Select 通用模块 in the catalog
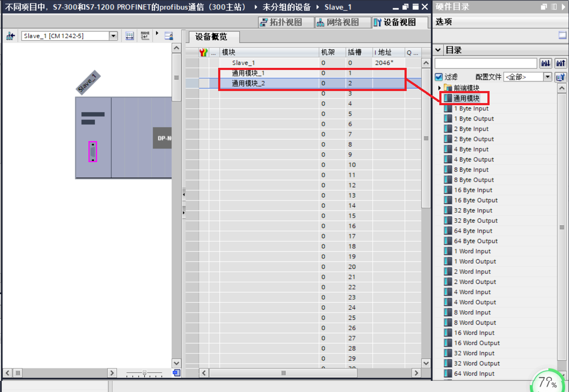This screenshot has height=392, width=569. 466,98
